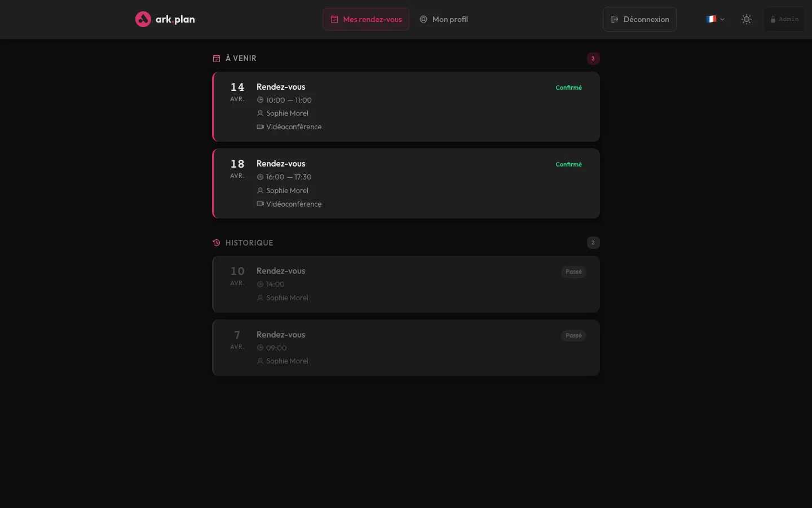Click the Déconnexion button
Viewport: 812px width, 508px height.
(x=639, y=19)
